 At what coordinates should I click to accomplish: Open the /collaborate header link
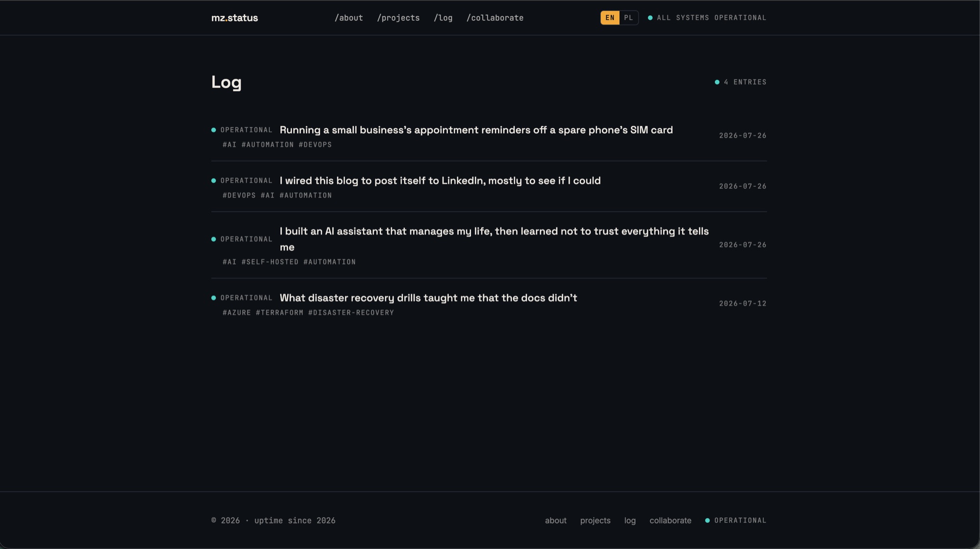coord(495,18)
